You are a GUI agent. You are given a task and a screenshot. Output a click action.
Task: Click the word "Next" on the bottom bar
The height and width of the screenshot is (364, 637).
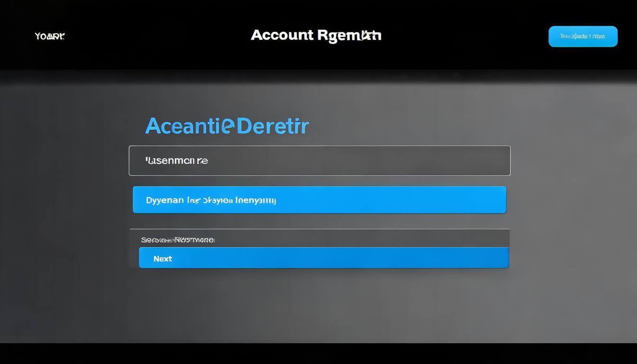pos(163,258)
